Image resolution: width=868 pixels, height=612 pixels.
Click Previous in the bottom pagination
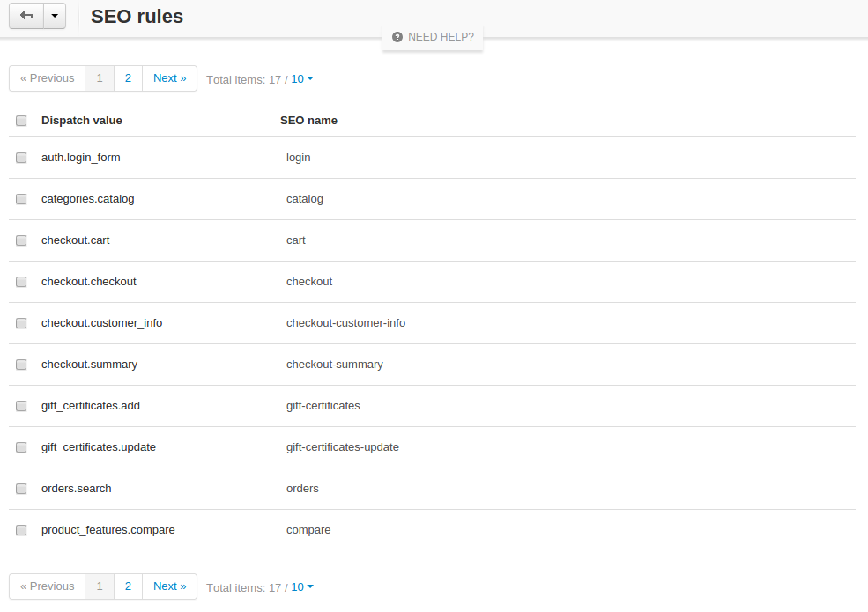(x=47, y=586)
